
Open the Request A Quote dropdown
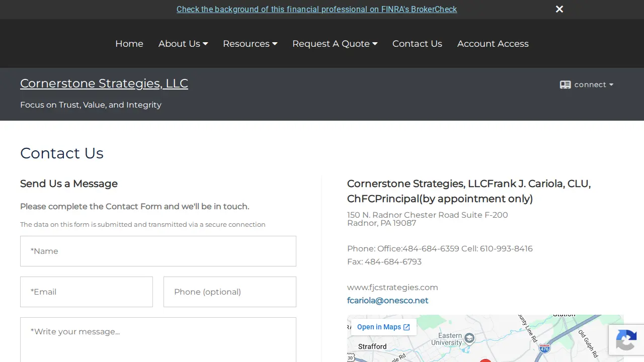335,44
